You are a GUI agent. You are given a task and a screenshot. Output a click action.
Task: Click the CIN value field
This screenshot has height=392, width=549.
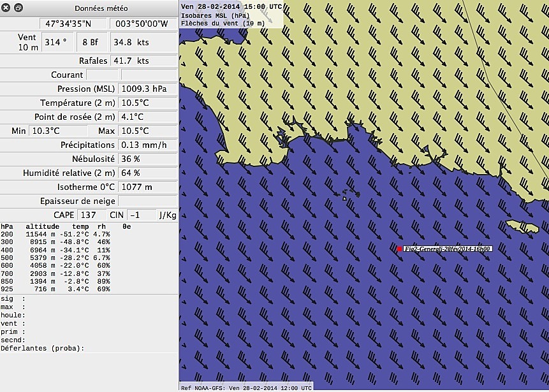[x=139, y=215]
